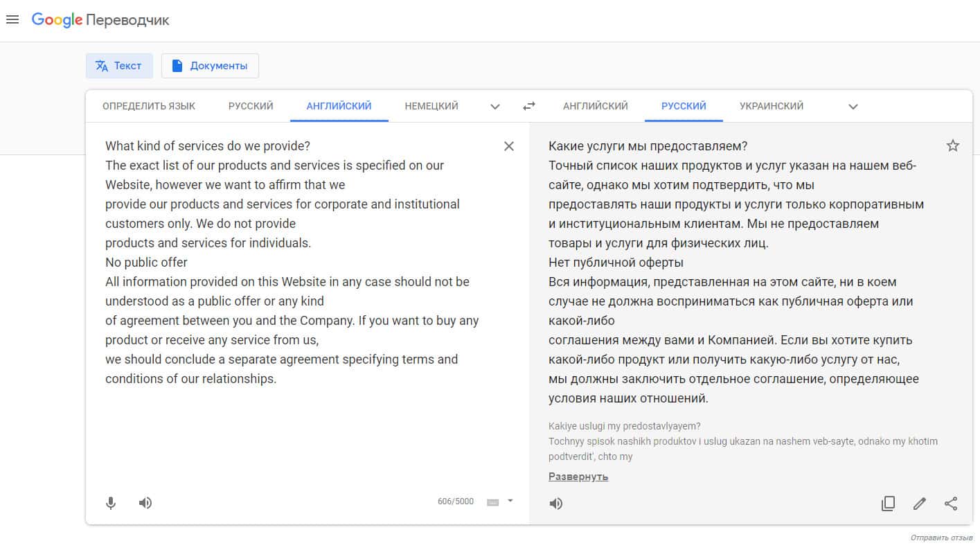980x550 pixels.
Task: Expand the source language list chevron
Action: tap(495, 107)
